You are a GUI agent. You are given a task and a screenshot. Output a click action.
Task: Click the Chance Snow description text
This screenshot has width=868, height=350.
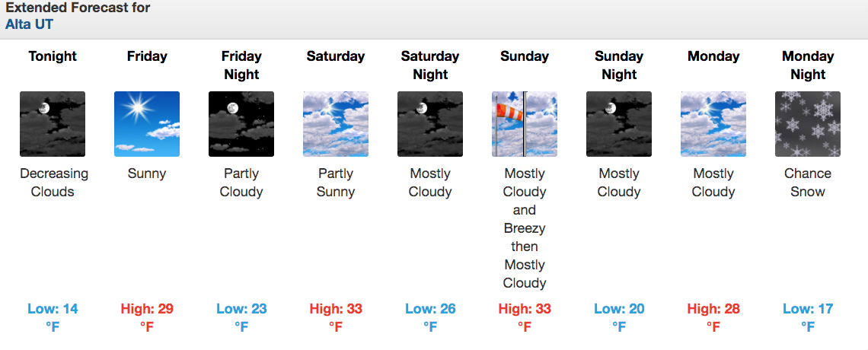tap(808, 183)
